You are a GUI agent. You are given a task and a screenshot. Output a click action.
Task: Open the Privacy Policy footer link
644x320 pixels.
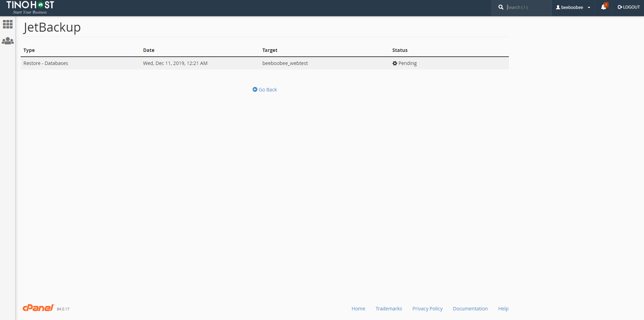(427, 309)
